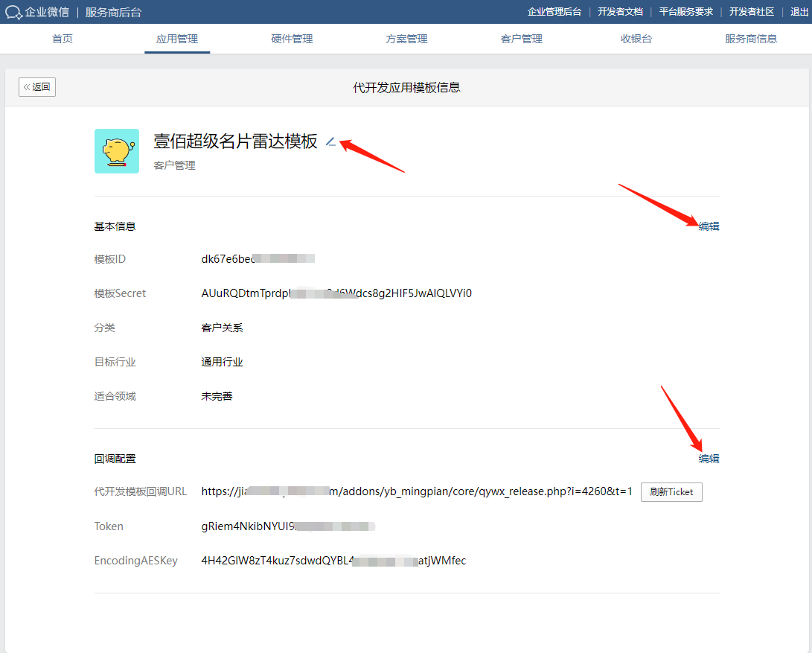Viewport: 812px width, 653px height.
Task: Click the 目标行业 field label
Action: (x=115, y=363)
